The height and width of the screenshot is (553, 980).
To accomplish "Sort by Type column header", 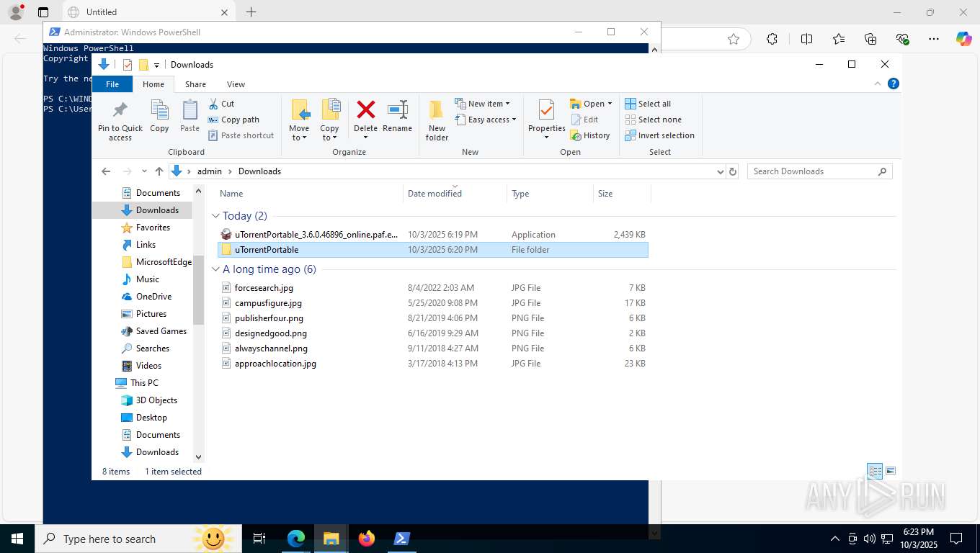I will coord(550,193).
